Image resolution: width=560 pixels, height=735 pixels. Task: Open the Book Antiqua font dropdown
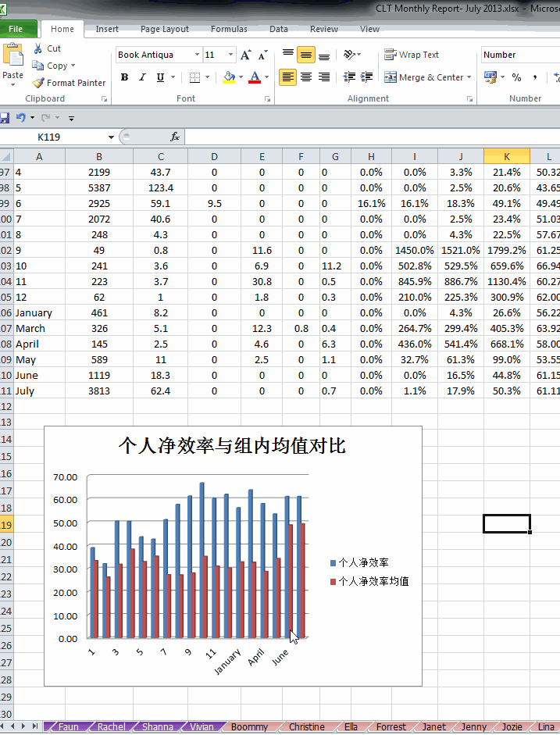coord(198,55)
